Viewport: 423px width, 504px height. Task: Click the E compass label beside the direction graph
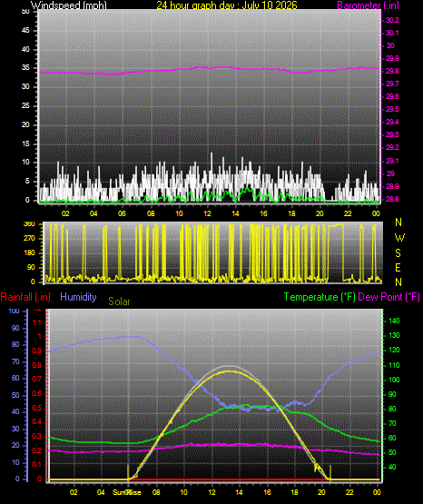click(398, 268)
